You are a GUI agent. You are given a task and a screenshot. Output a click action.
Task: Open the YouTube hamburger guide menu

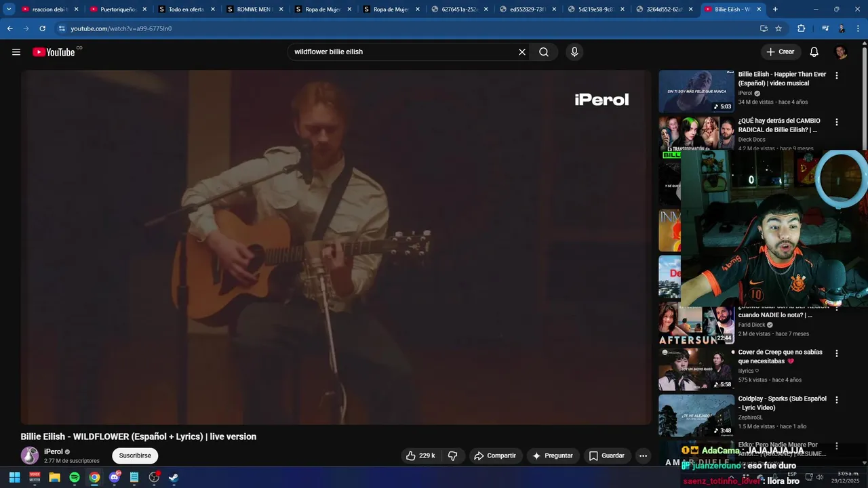pyautogui.click(x=16, y=52)
